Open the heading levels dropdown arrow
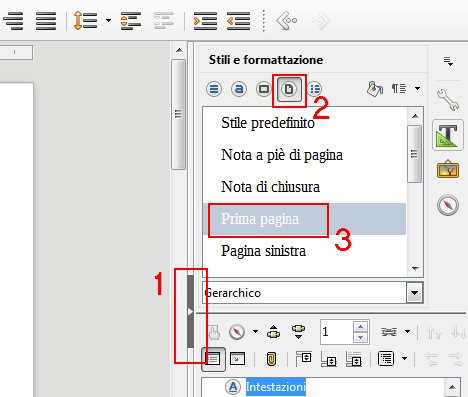468x397 pixels. (x=404, y=359)
